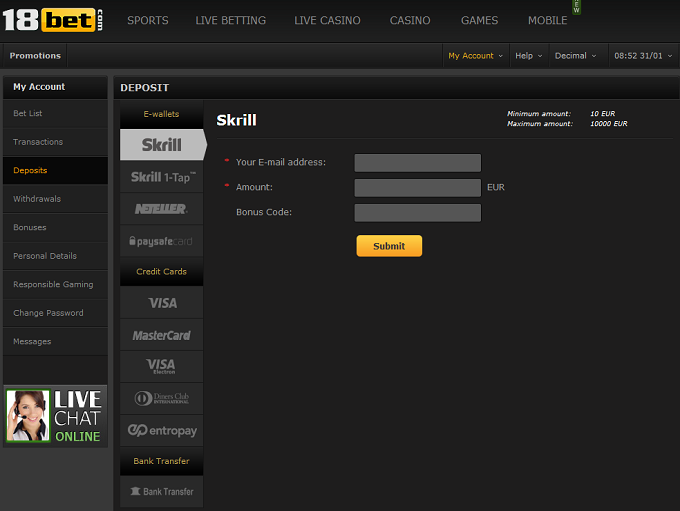The width and height of the screenshot is (680, 511).
Task: Click the 10000 EUR maximum amount value
Action: pyautogui.click(x=608, y=124)
